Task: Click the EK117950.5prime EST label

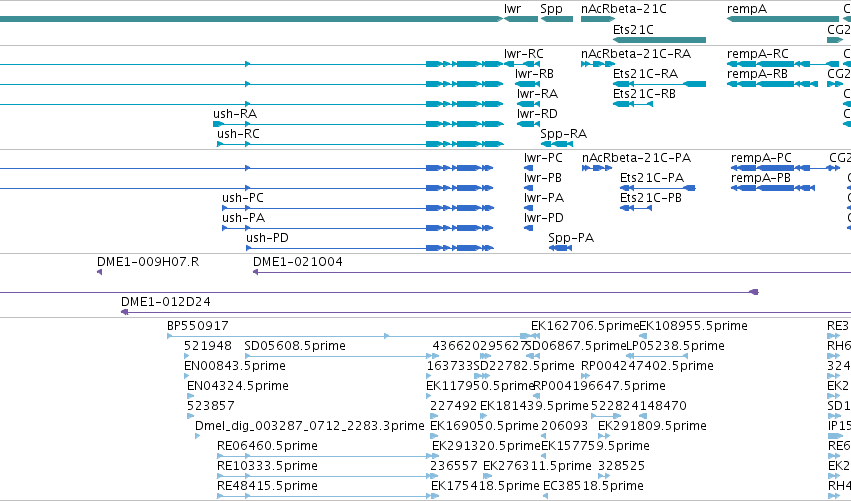Action: (x=480, y=386)
